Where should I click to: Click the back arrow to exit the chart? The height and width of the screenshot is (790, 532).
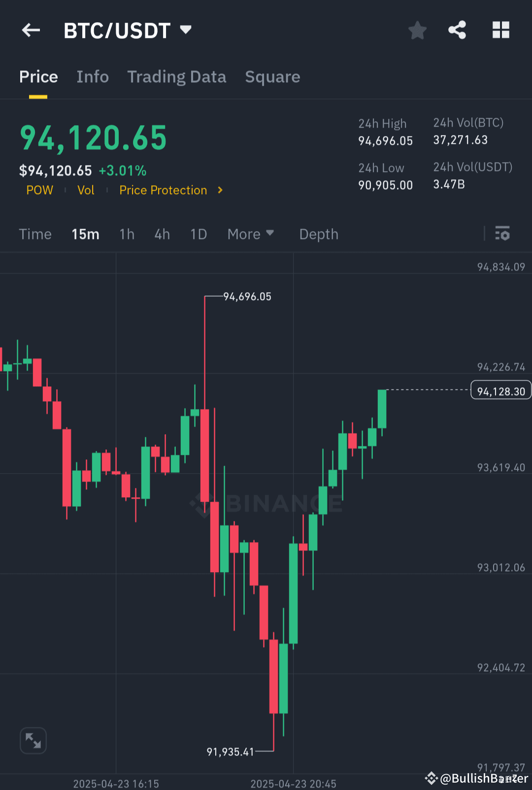[31, 30]
